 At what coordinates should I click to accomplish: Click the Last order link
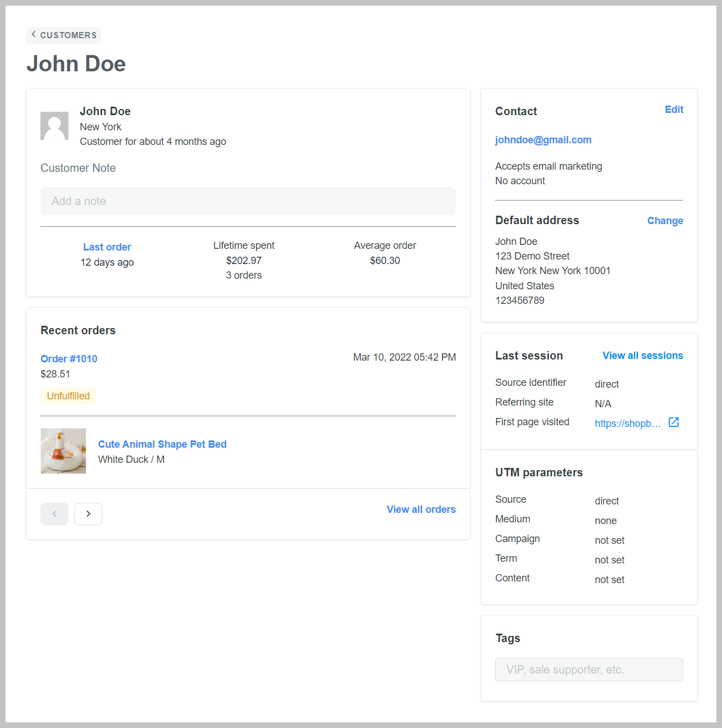(107, 247)
